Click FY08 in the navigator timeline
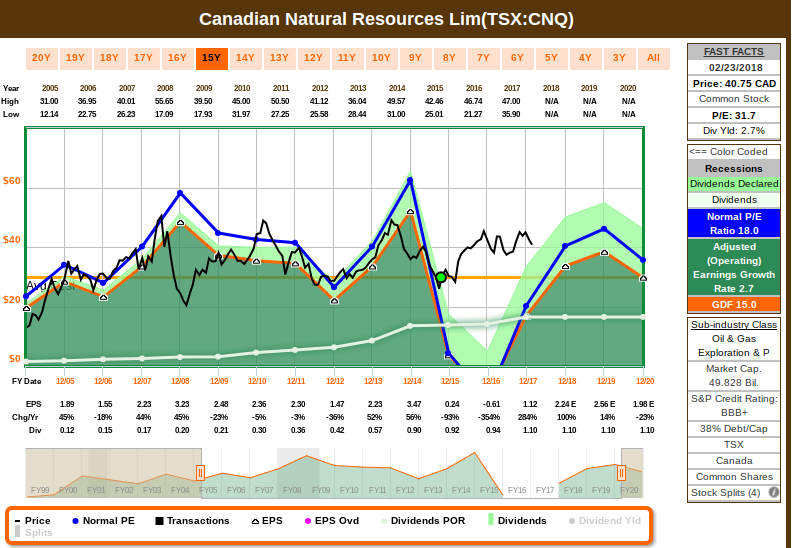 coord(292,490)
